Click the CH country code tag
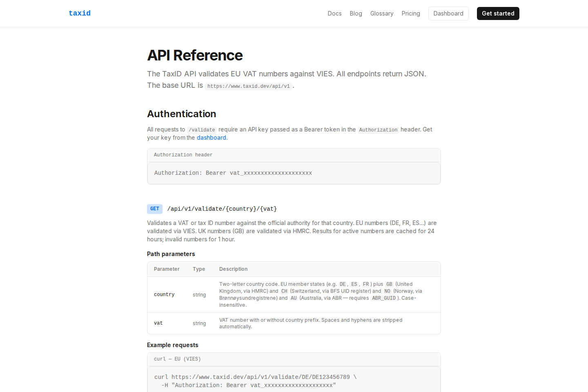 tap(284, 291)
